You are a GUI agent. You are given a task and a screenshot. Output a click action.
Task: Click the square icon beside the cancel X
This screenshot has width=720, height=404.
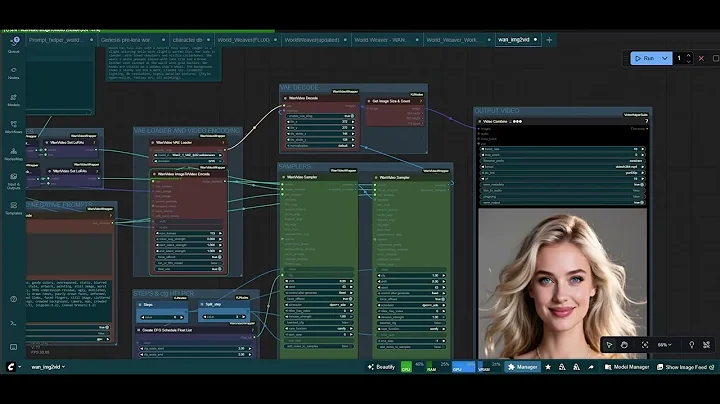[x=715, y=58]
